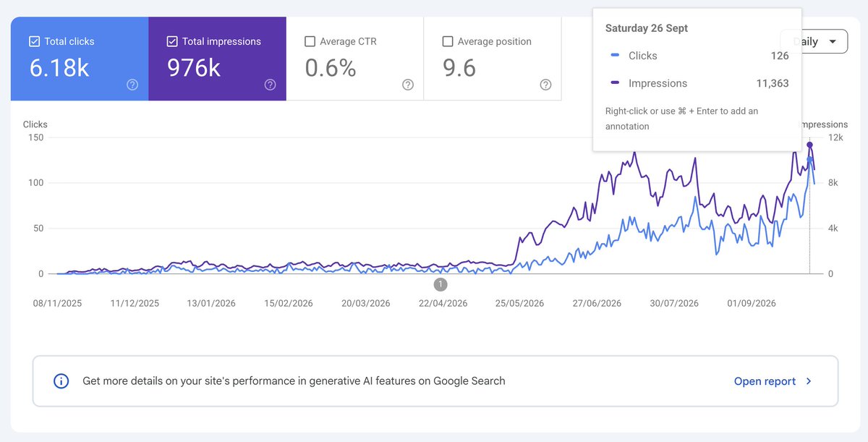Screen dimensions: 868x442
Task: Click help icon on Total clicks card
Action: (x=132, y=85)
